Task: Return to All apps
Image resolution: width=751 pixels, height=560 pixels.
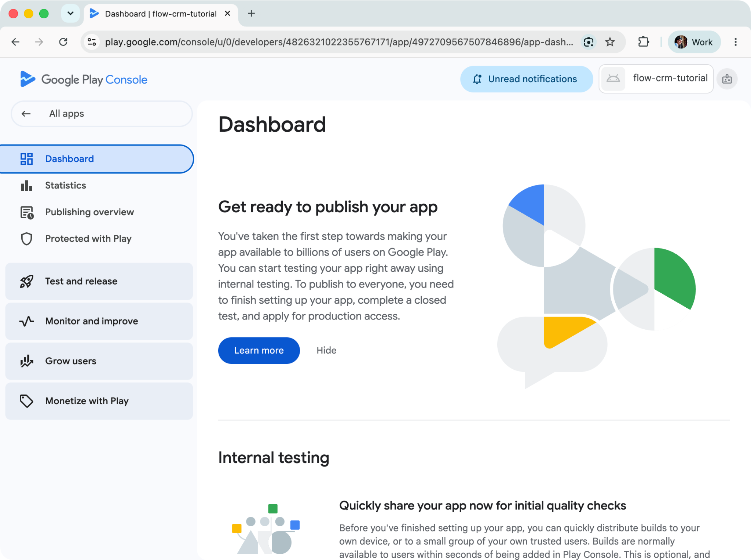Action: tap(102, 114)
